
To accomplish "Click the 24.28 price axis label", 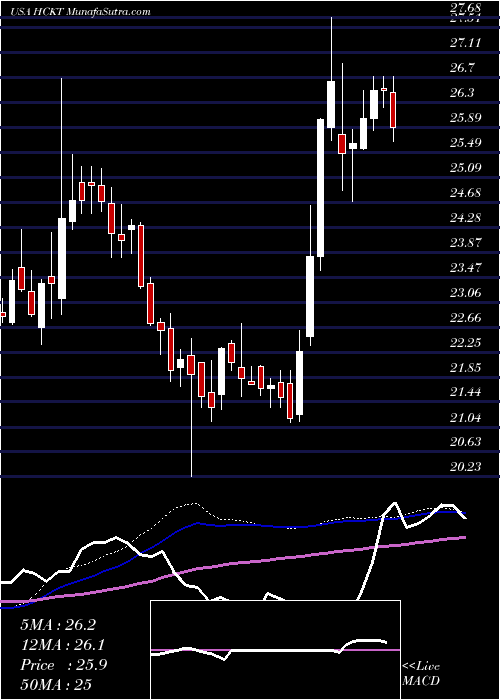I will point(466,218).
